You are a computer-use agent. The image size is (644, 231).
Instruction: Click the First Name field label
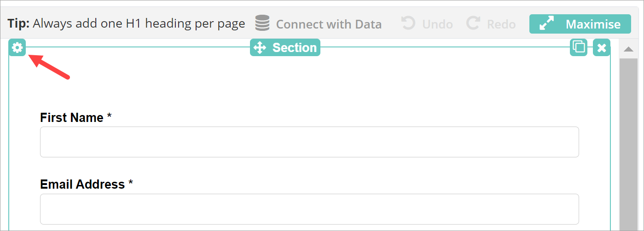(x=72, y=118)
